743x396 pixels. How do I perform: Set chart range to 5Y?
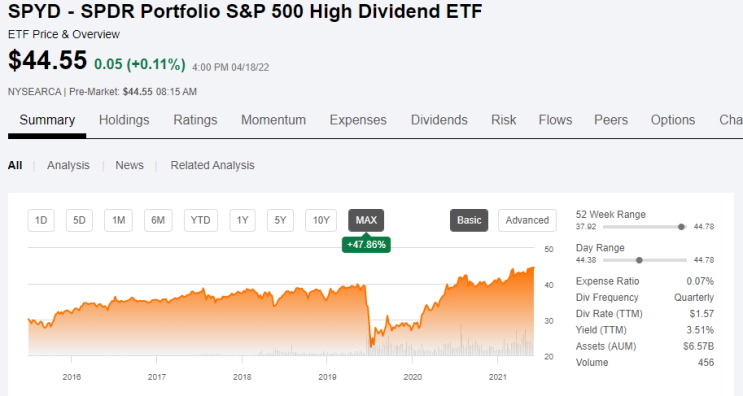(281, 220)
